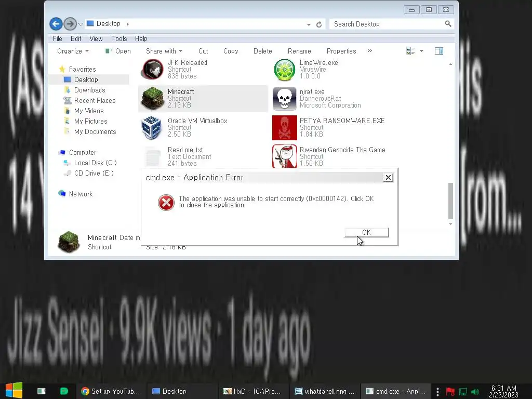This screenshot has width=532, height=399.
Task: Select CD Drive (E:) in navigation pane
Action: (94, 174)
